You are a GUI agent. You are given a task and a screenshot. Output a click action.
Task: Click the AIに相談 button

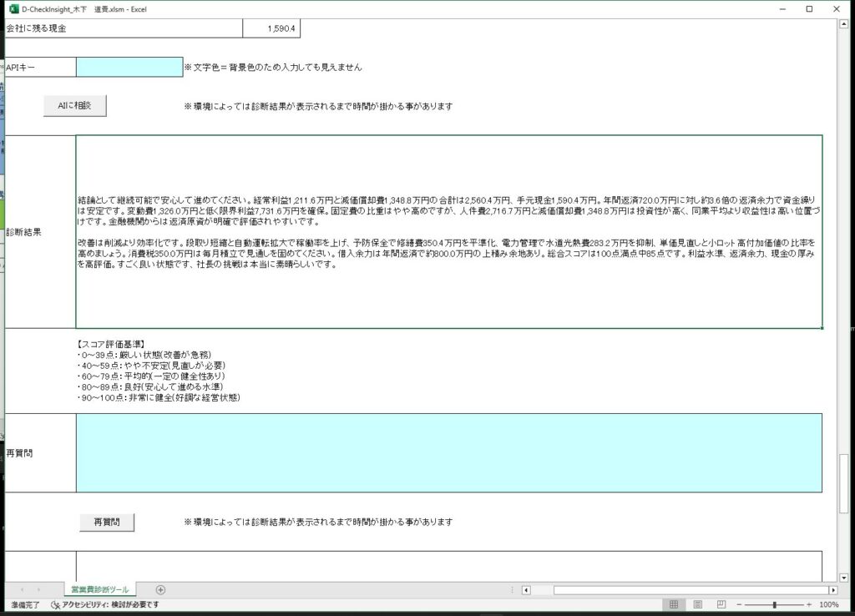pos(75,106)
